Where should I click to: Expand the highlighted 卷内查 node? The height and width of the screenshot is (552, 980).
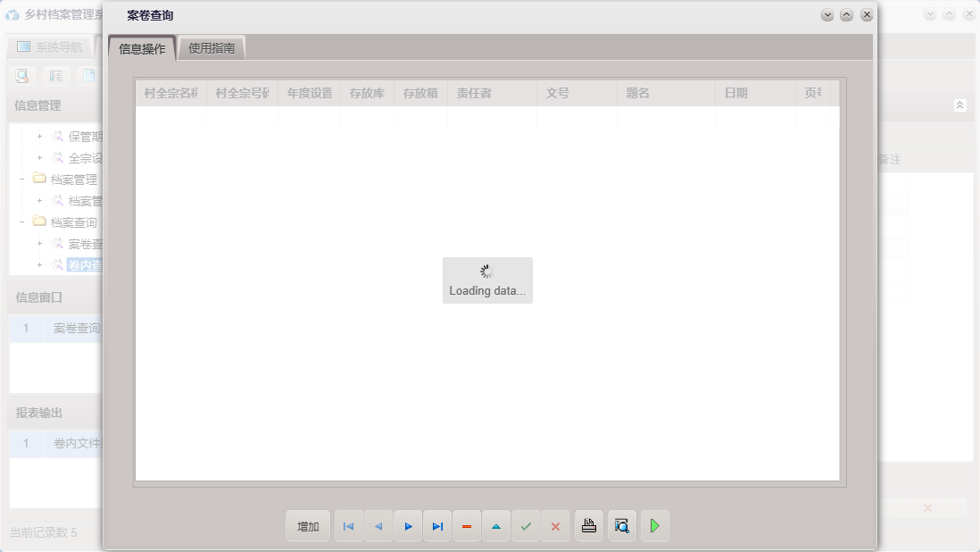39,265
